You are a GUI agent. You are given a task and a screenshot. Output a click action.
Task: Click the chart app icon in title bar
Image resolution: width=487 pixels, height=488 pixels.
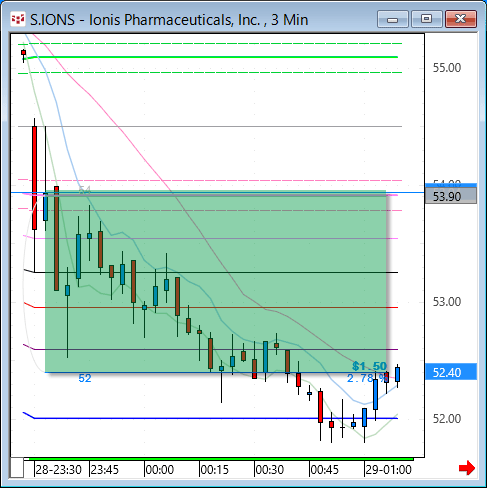pyautogui.click(x=17, y=20)
